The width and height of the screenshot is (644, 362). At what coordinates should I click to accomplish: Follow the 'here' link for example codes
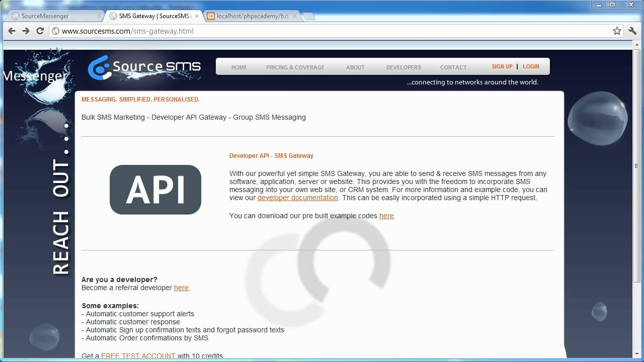click(x=386, y=216)
